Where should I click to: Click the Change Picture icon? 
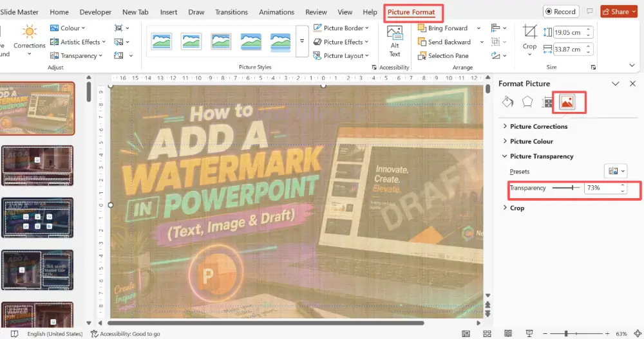(x=118, y=42)
